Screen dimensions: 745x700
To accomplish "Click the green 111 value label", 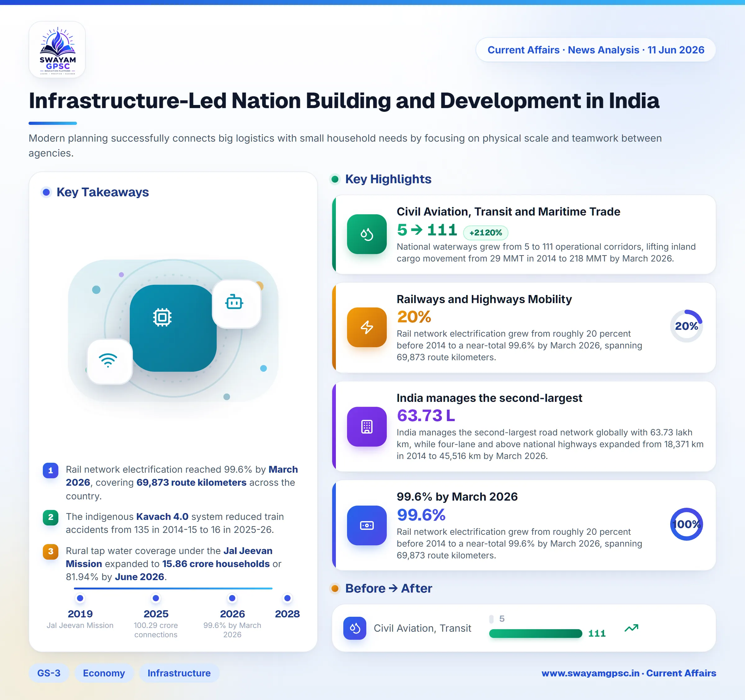I will point(597,633).
